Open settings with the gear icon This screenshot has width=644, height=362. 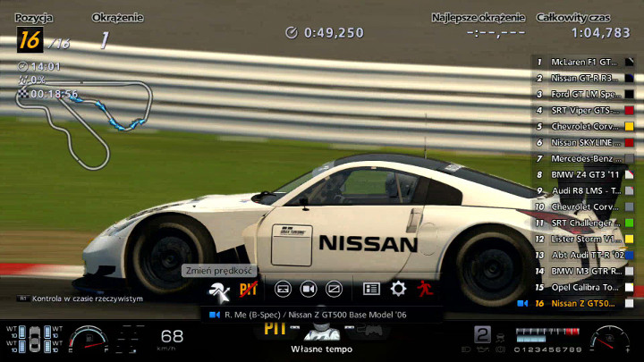[398, 289]
